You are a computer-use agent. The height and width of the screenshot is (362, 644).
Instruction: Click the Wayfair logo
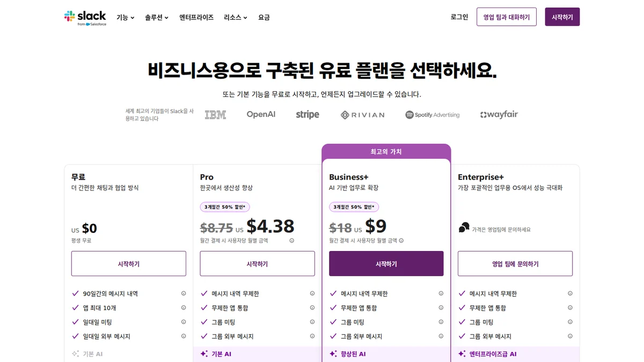499,114
